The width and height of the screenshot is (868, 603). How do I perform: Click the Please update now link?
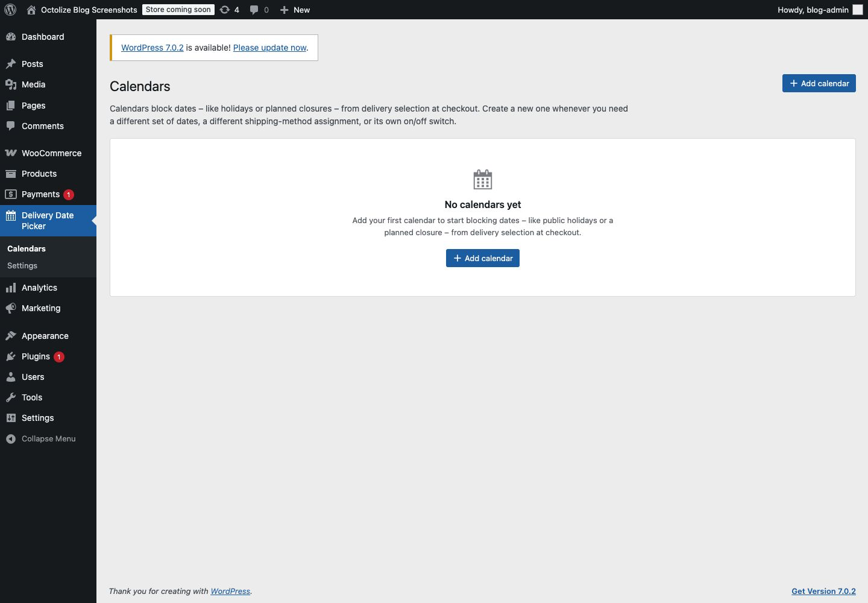pyautogui.click(x=270, y=48)
